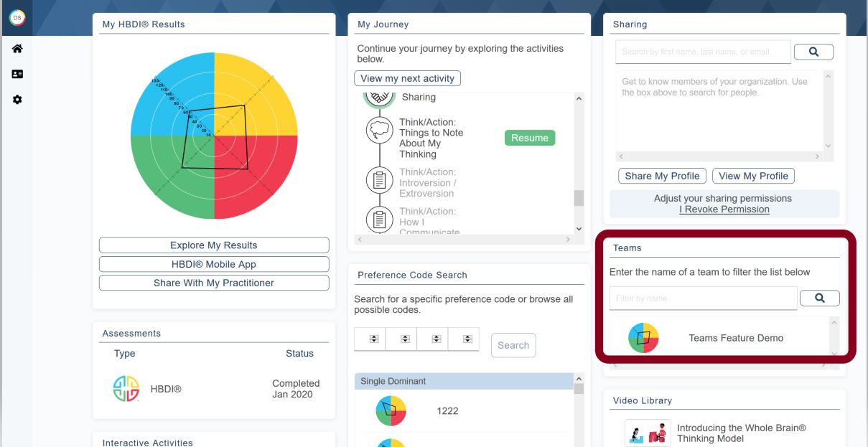868x447 pixels.
Task: Adjust the fourth preference code stepper
Action: tap(467, 339)
